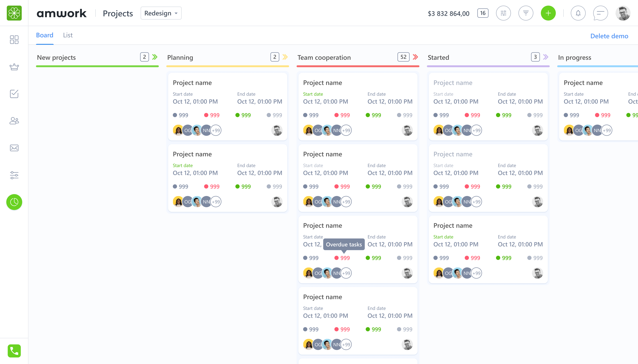This screenshot has width=638, height=364.
Task: Open the dashboard grid icon in sidebar
Action: point(14,40)
